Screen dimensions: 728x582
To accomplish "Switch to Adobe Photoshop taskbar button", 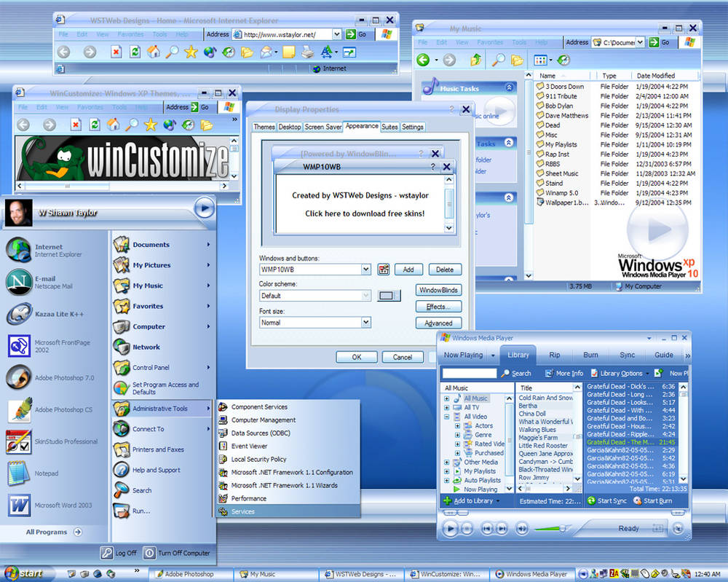I will (x=189, y=574).
